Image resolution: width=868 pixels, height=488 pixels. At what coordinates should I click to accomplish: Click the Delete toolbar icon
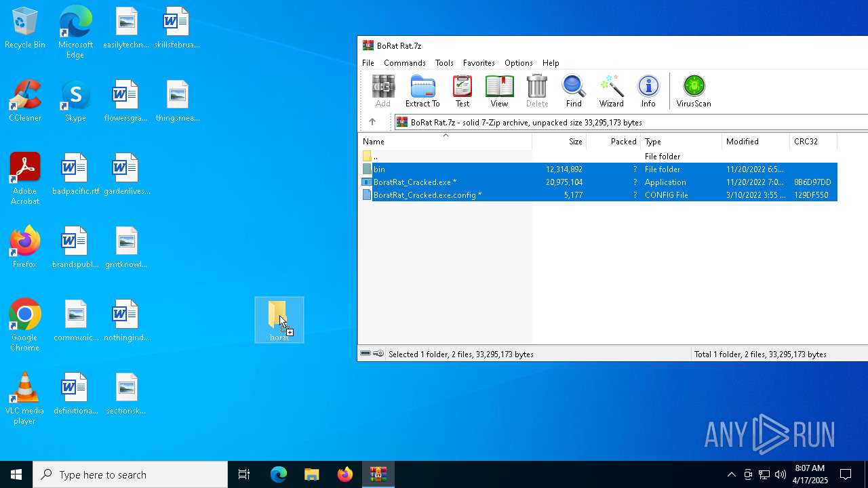(537, 91)
